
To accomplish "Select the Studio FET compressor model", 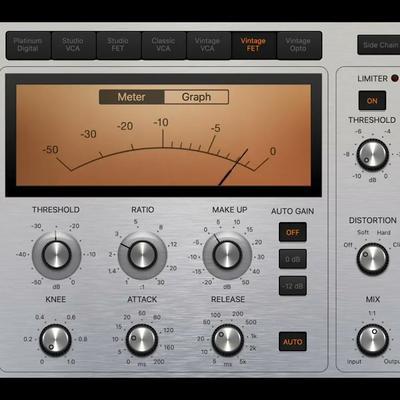I will 118,45.
